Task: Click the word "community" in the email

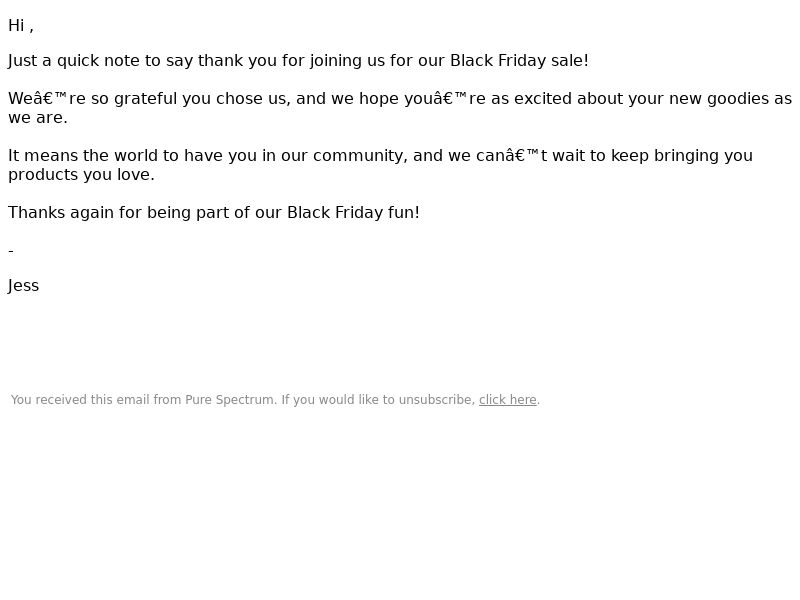Action: [x=360, y=156]
